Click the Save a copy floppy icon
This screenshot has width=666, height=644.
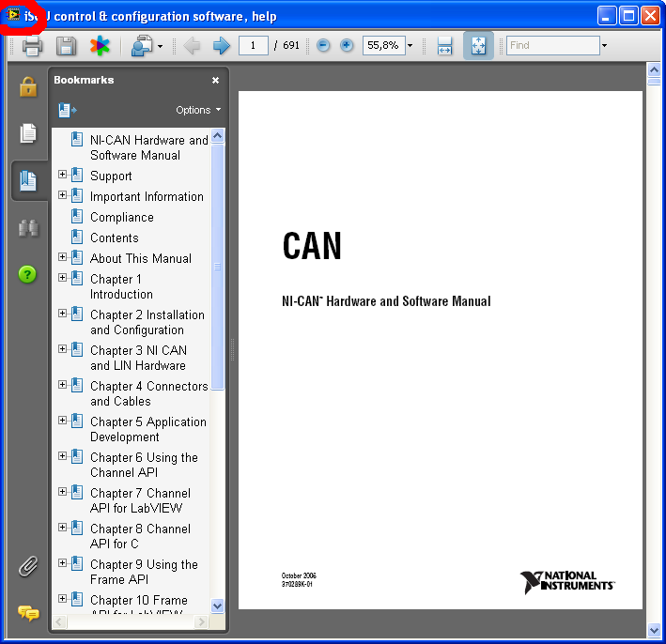pyautogui.click(x=67, y=45)
